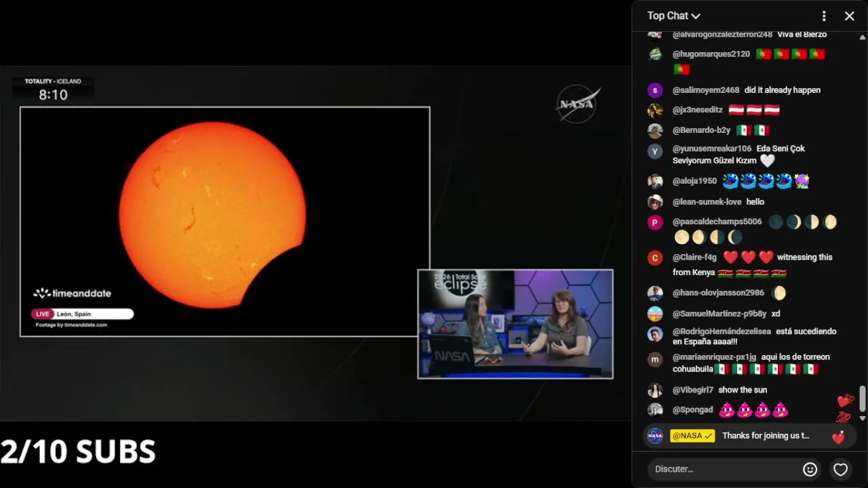Click Vibegirl7's profile avatar

[x=655, y=390]
